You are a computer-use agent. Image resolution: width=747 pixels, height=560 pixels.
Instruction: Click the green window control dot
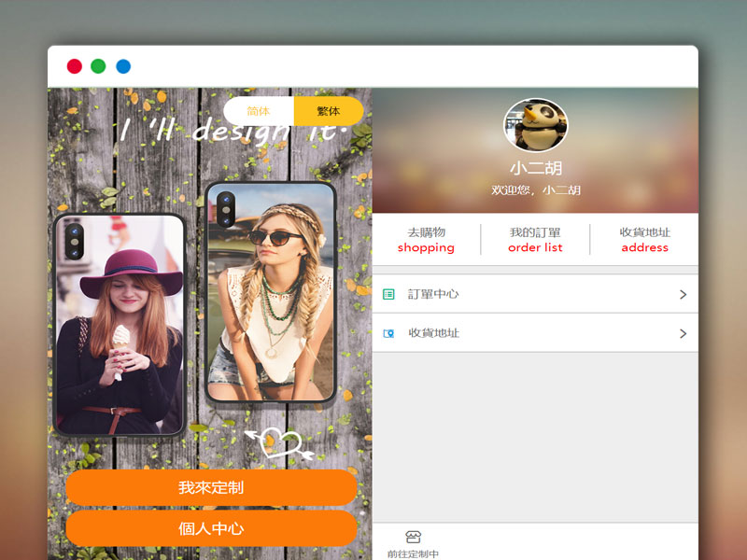[98, 66]
